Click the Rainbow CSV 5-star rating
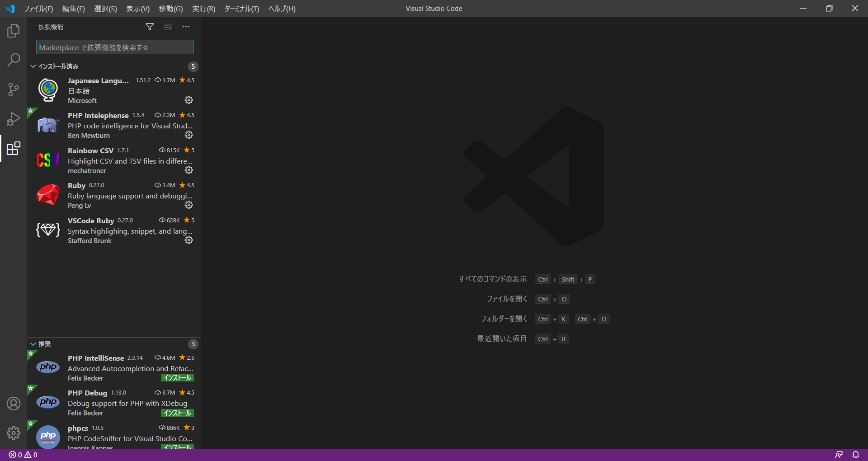 [x=189, y=150]
